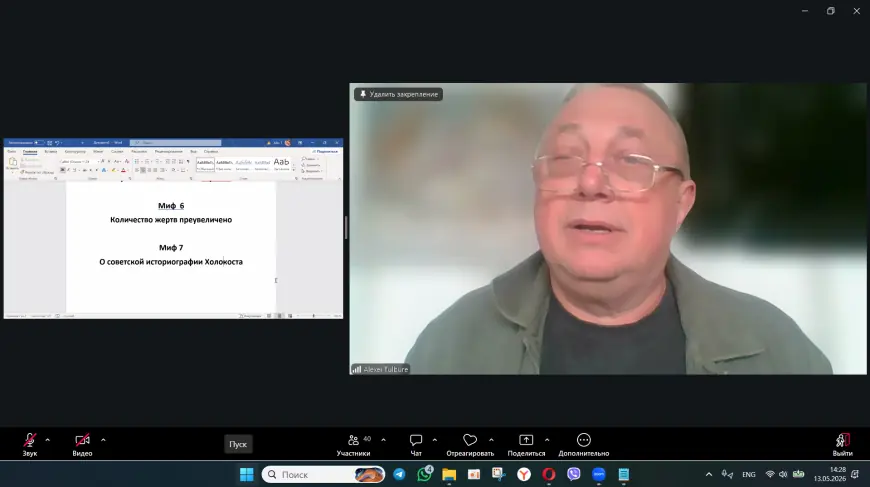Open Дополнительно more options menu
Viewport: 870px width, 487px height.
tap(584, 445)
